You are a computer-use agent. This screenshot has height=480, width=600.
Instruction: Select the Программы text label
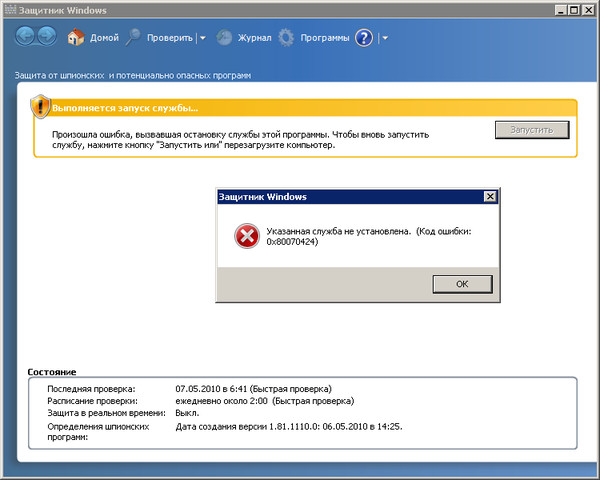[x=324, y=39]
